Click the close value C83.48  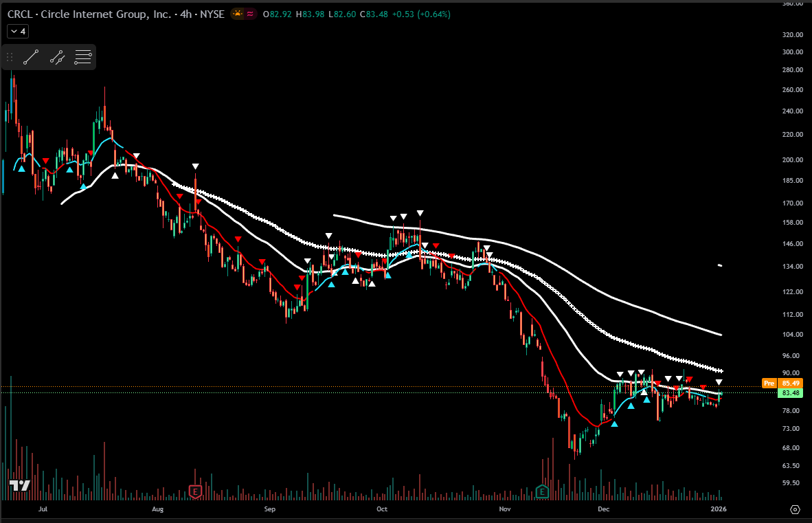[374, 14]
